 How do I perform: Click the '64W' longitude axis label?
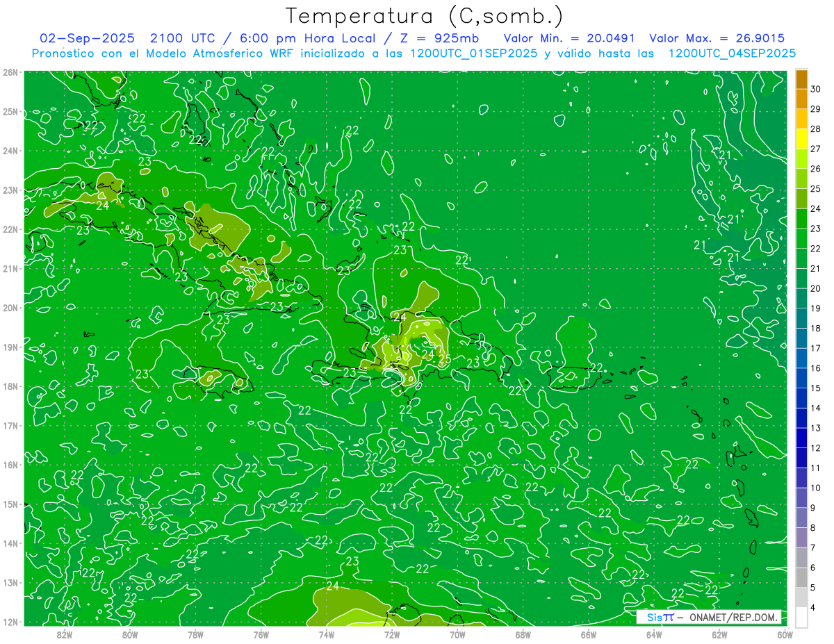pos(654,634)
